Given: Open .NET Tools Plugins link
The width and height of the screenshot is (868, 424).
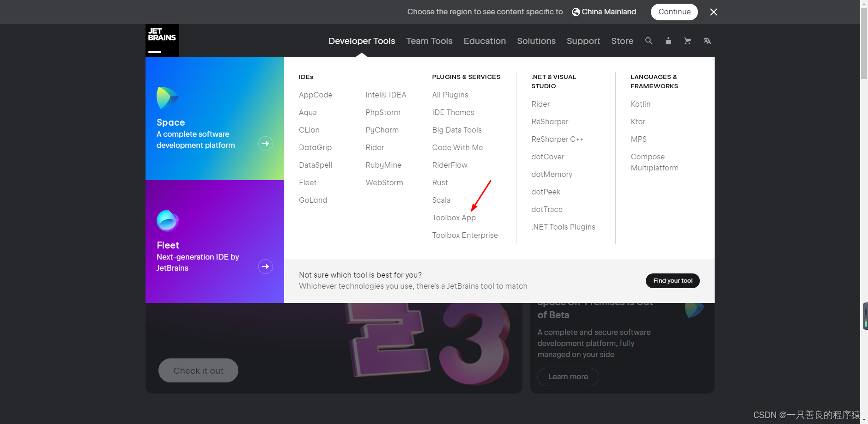Looking at the screenshot, I should pyautogui.click(x=563, y=227).
